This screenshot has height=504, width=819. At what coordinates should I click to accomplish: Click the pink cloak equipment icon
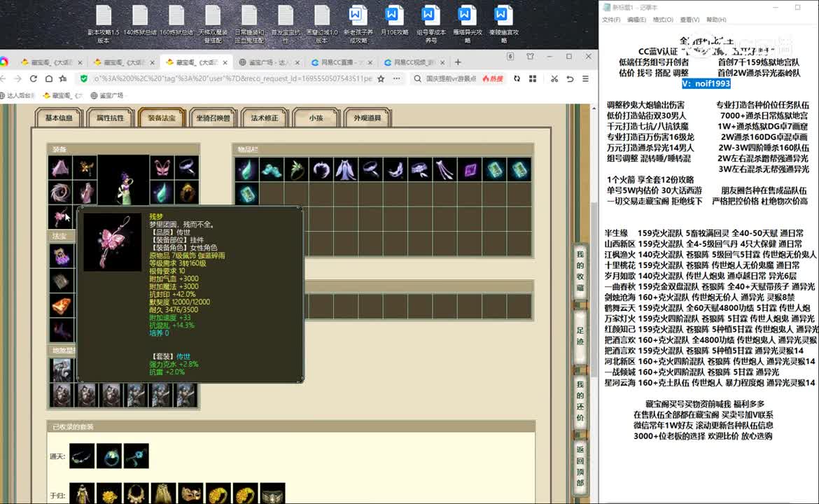61,168
